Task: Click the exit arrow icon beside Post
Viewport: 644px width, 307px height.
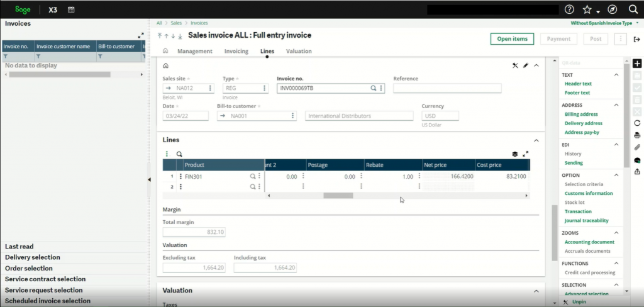Action: (636, 39)
